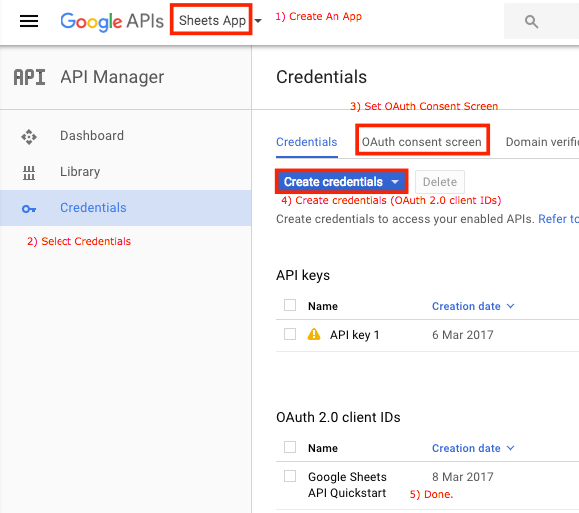Open the Sheets App project selector
This screenshot has width=579, height=513.
(212, 20)
